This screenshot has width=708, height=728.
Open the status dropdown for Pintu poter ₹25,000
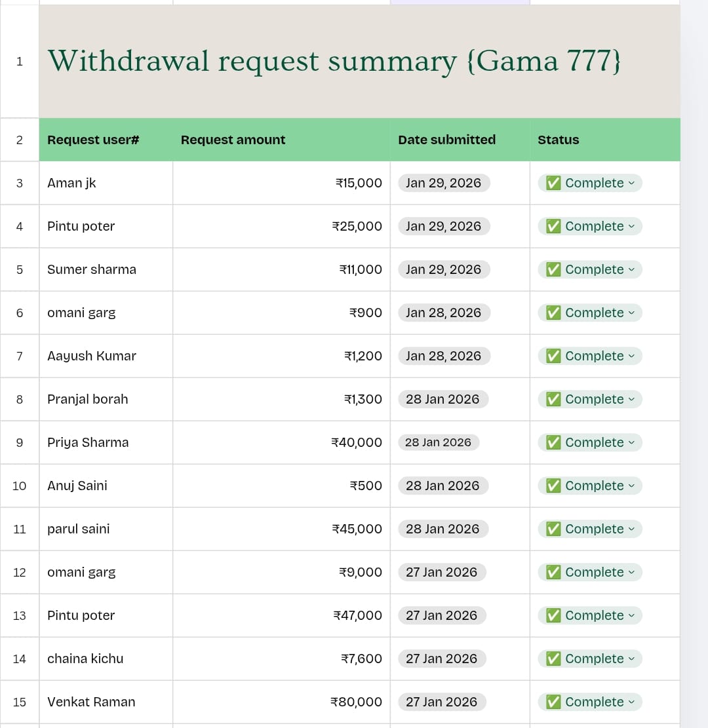[x=631, y=227]
